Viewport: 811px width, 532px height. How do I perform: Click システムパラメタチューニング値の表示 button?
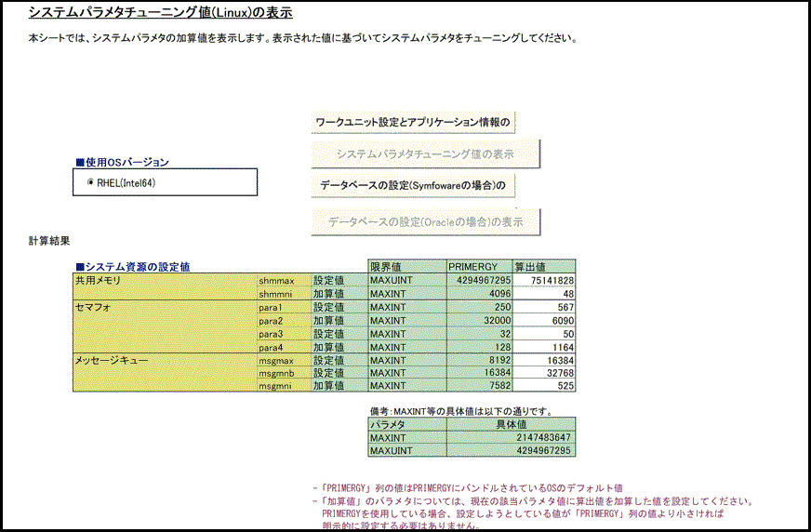coord(425,154)
